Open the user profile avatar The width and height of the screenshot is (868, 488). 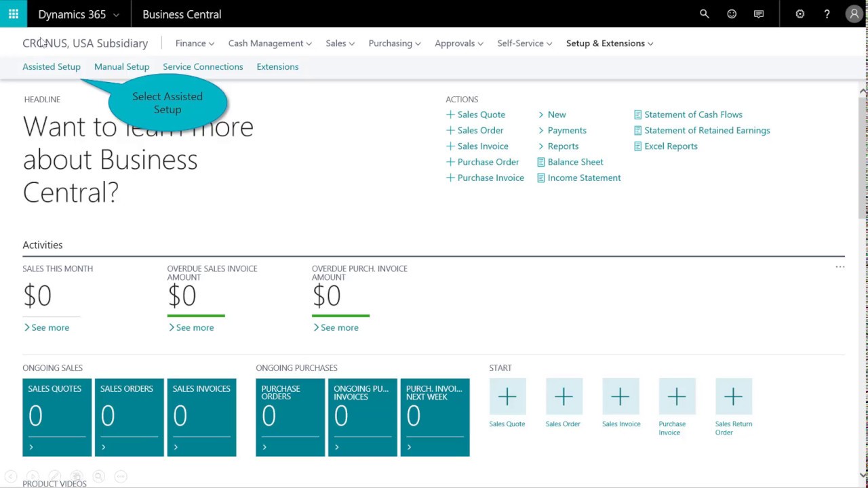click(x=854, y=14)
